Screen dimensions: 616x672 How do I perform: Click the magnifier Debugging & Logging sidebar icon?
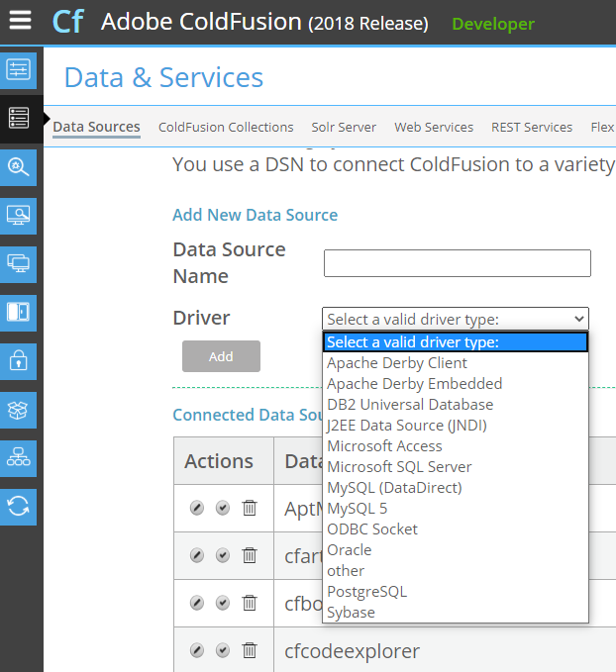pyautogui.click(x=19, y=167)
